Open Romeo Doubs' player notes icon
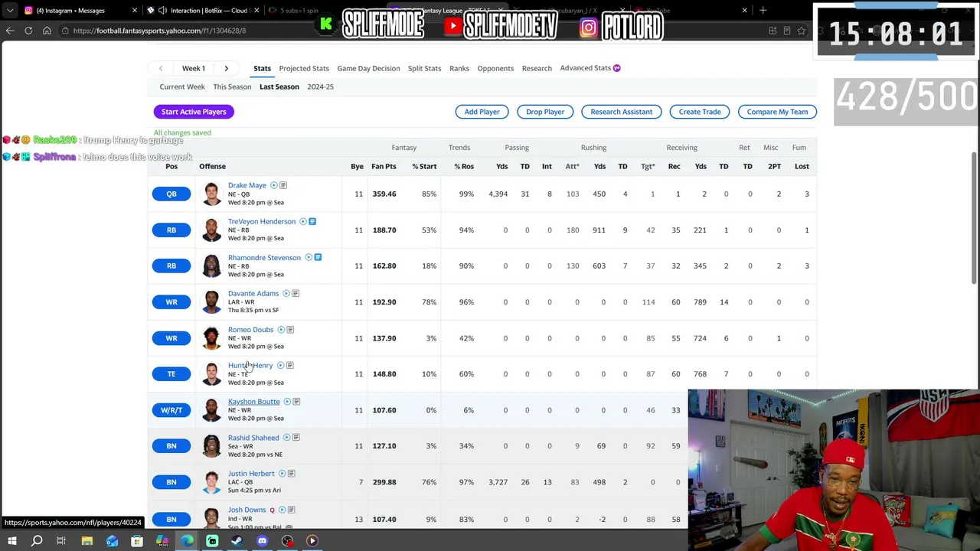The width and height of the screenshot is (980, 551). click(x=290, y=329)
